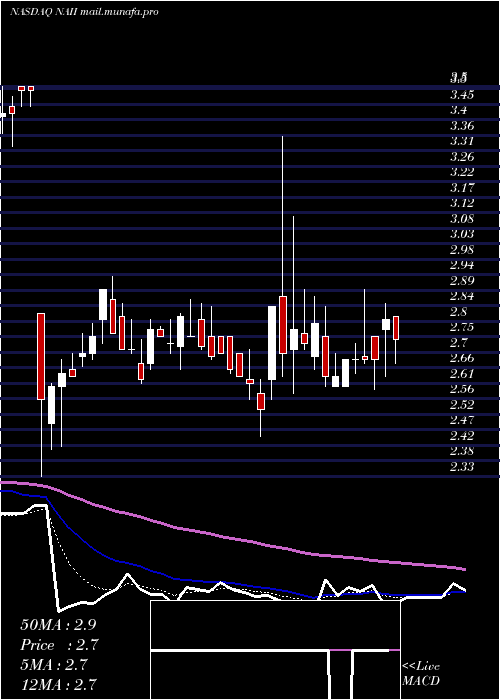Click the 2.98 price axis label
This screenshot has width=500, height=700.
point(462,250)
